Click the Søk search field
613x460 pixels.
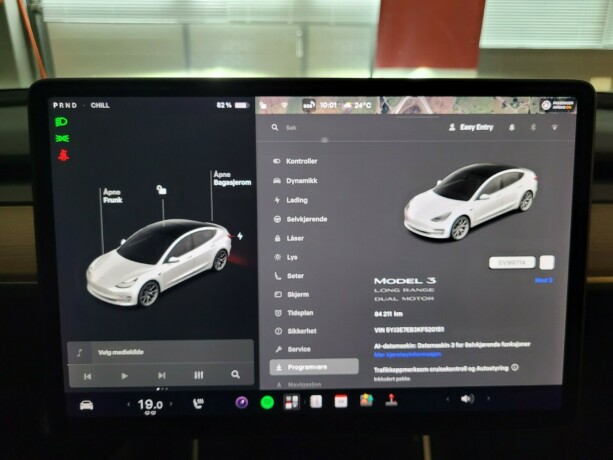click(x=291, y=128)
